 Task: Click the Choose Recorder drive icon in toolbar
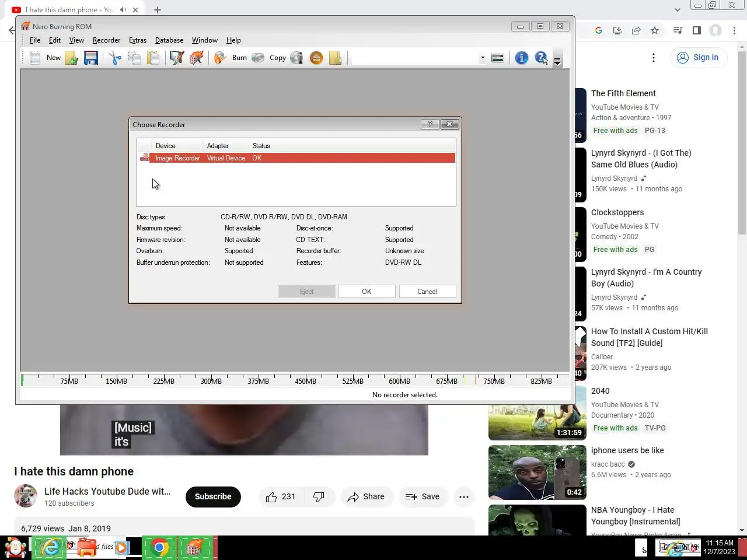(498, 58)
